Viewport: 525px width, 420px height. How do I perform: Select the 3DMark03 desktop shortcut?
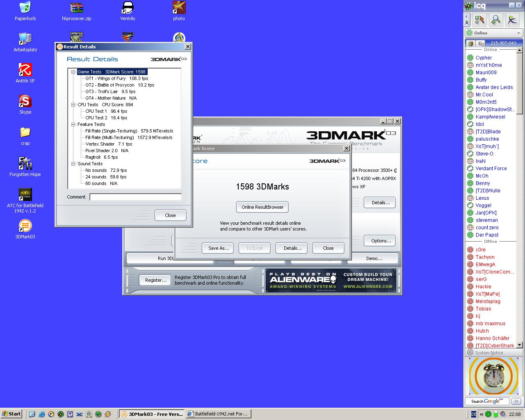coord(25,229)
